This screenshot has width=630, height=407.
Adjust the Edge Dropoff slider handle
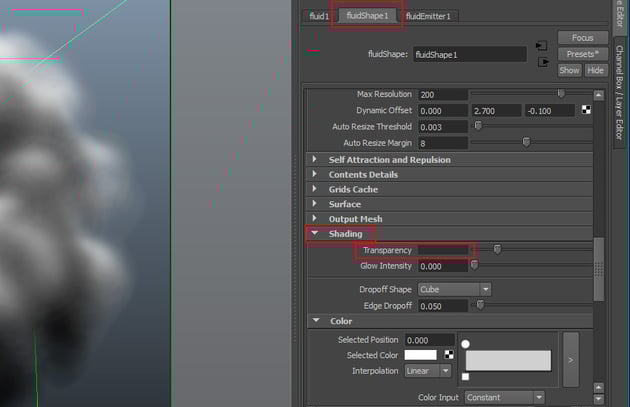[481, 305]
